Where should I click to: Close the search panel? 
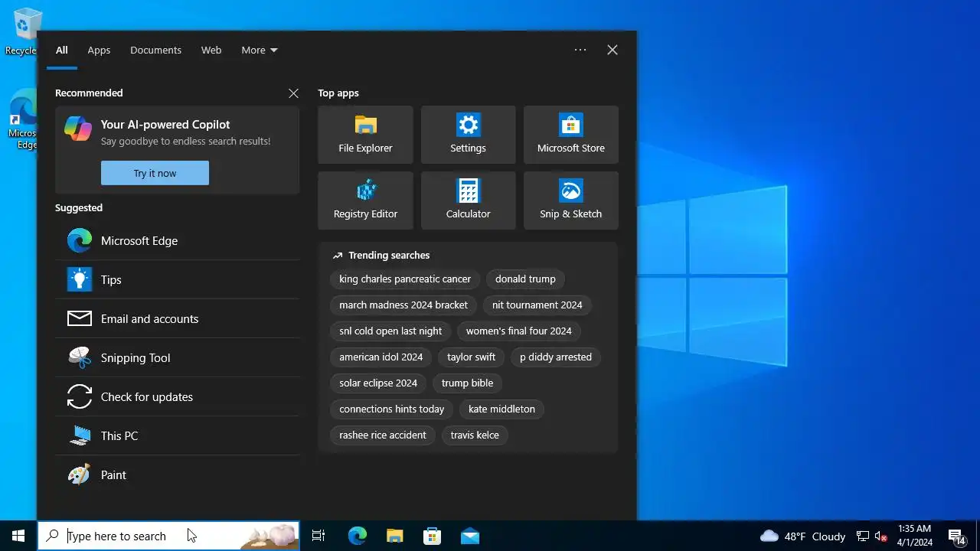coord(612,50)
